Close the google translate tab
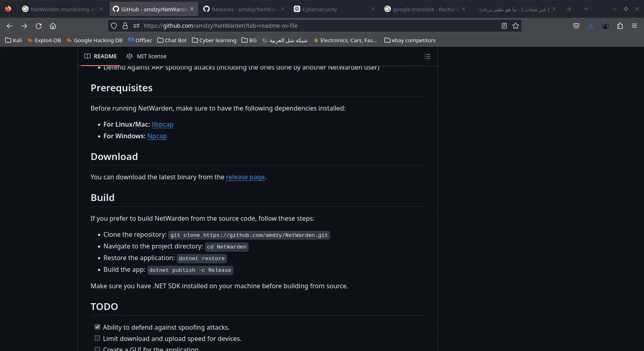The image size is (644, 351). pos(464,9)
